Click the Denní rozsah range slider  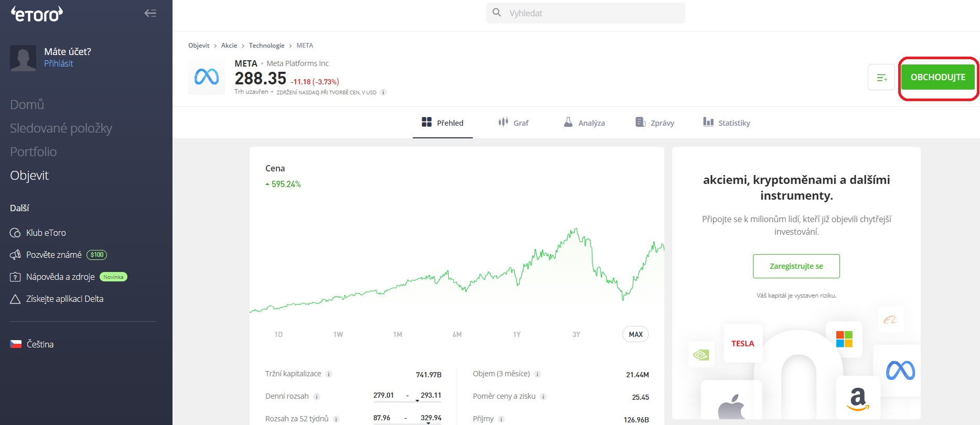pyautogui.click(x=407, y=401)
